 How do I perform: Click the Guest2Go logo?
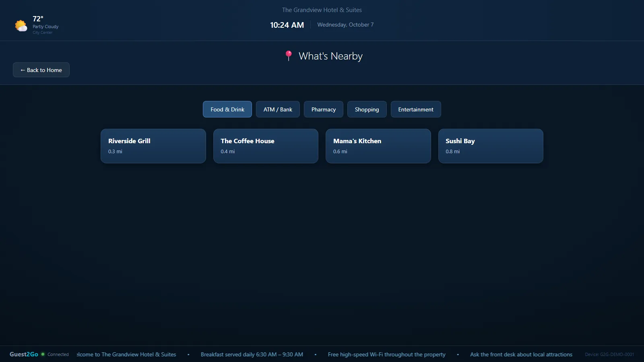point(24,354)
